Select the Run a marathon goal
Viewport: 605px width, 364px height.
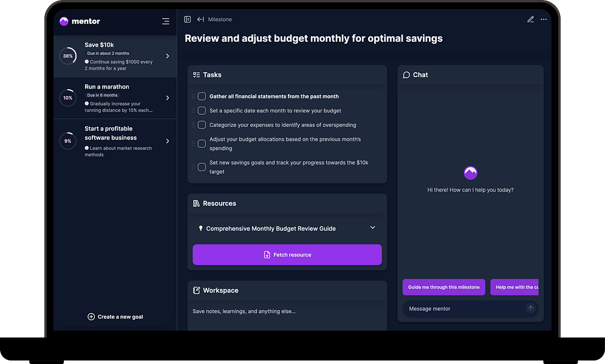(115, 98)
